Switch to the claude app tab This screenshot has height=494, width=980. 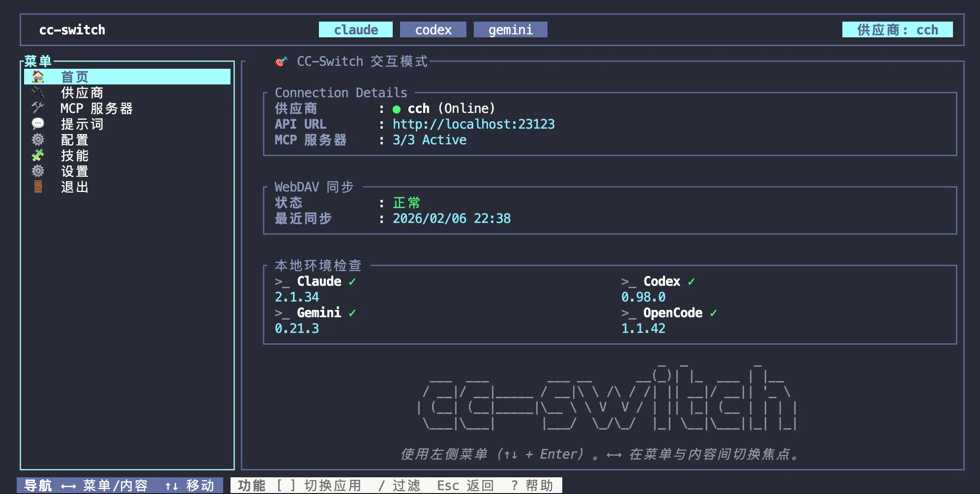355,30
